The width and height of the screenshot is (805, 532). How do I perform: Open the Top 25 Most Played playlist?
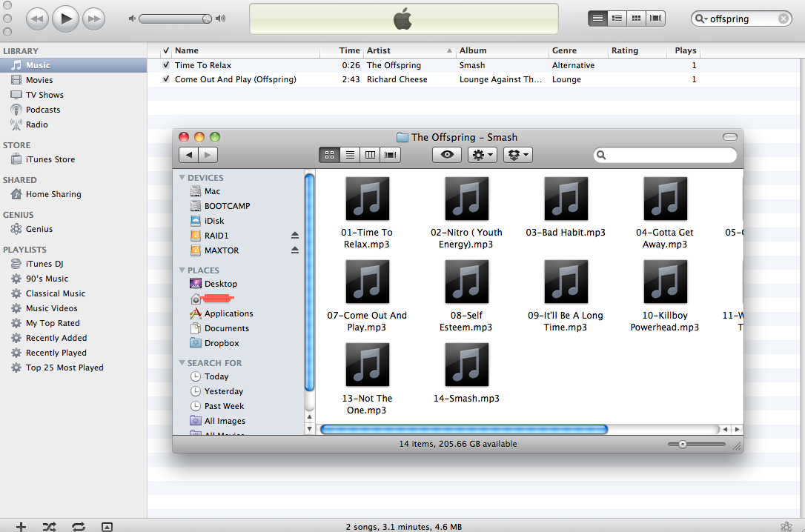tap(73, 368)
